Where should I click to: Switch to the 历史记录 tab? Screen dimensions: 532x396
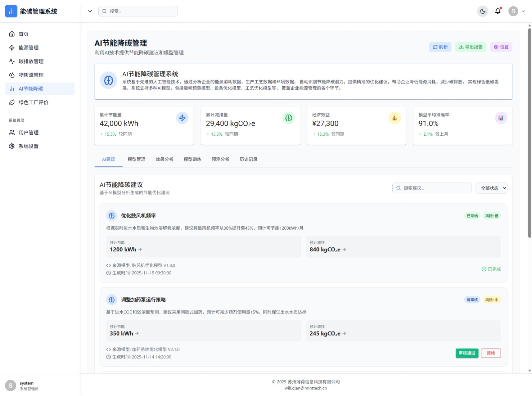pyautogui.click(x=248, y=159)
